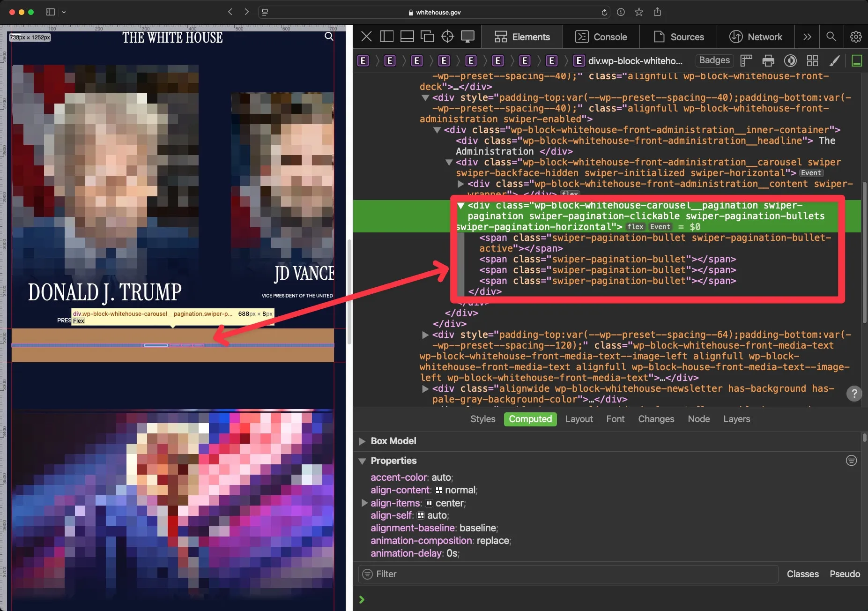Expand the front-media-text div node
The image size is (868, 611).
click(x=425, y=335)
